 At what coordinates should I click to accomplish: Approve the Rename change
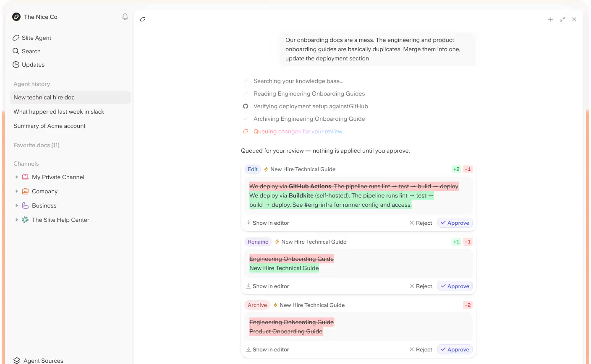pyautogui.click(x=455, y=286)
